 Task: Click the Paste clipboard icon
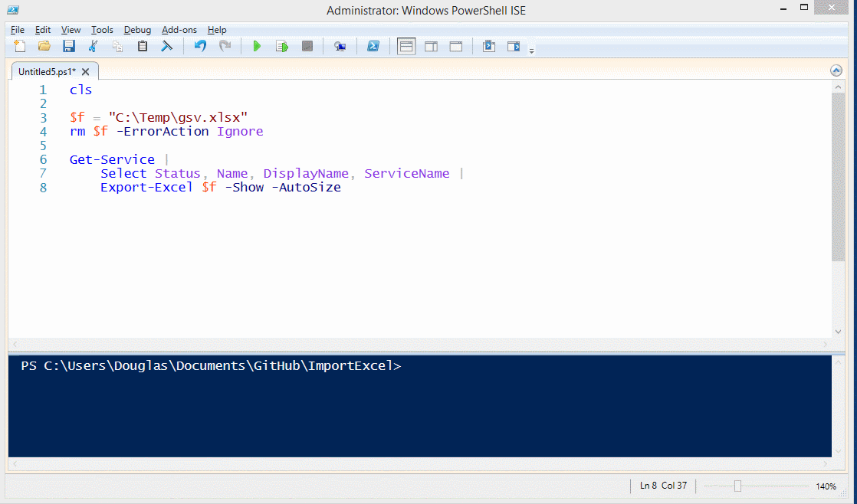click(142, 47)
